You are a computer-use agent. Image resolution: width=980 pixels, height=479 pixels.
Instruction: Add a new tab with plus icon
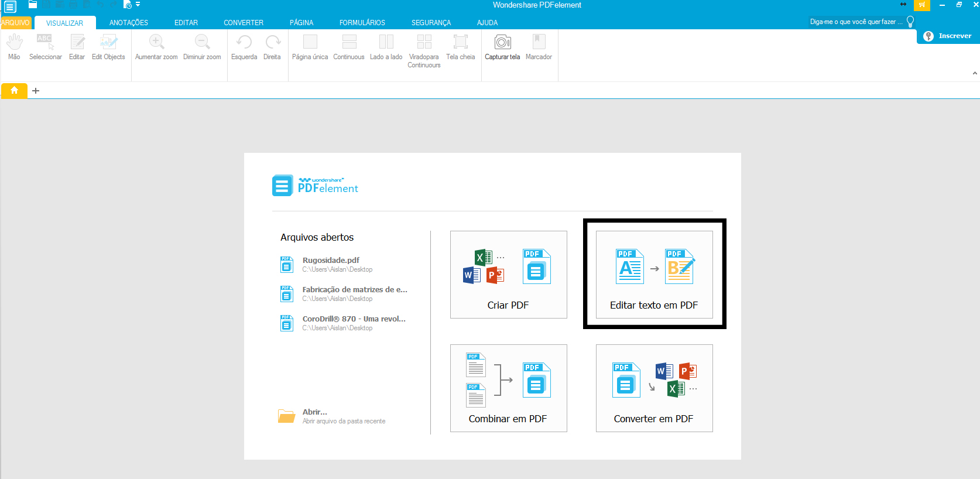[36, 91]
